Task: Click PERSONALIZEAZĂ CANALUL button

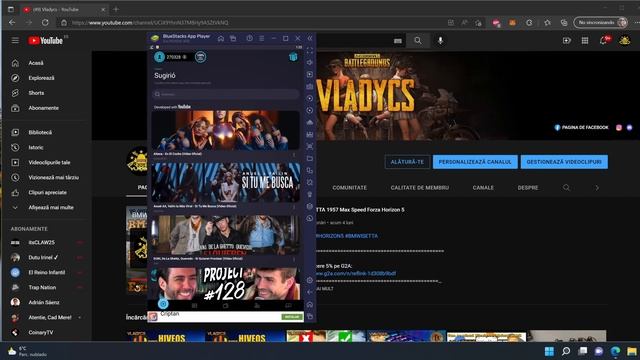Action: [475, 162]
